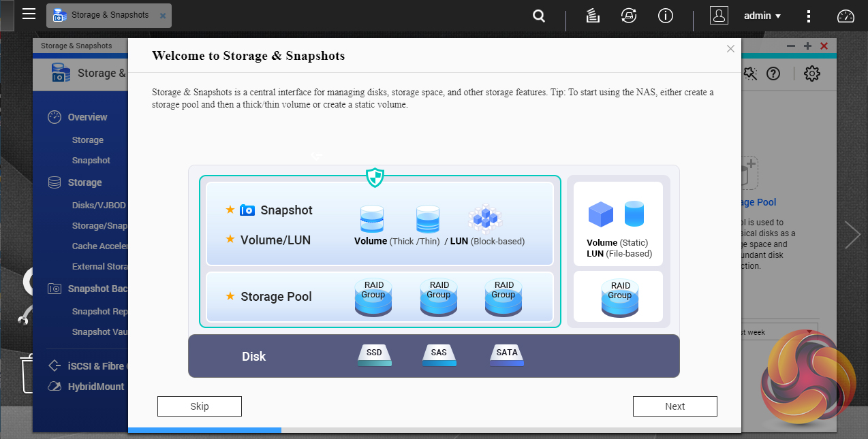This screenshot has height=439, width=868.
Task: Minimize the Storage & Snapshots window
Action: (791, 46)
